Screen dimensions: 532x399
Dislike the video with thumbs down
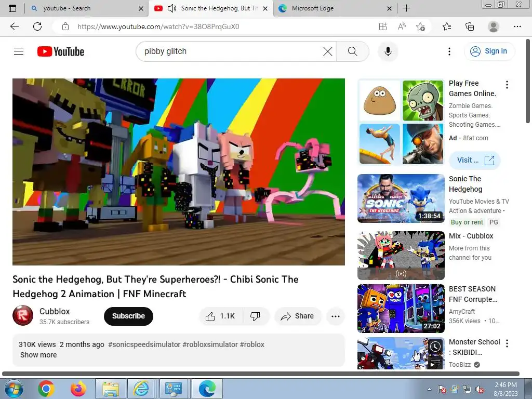tap(255, 316)
